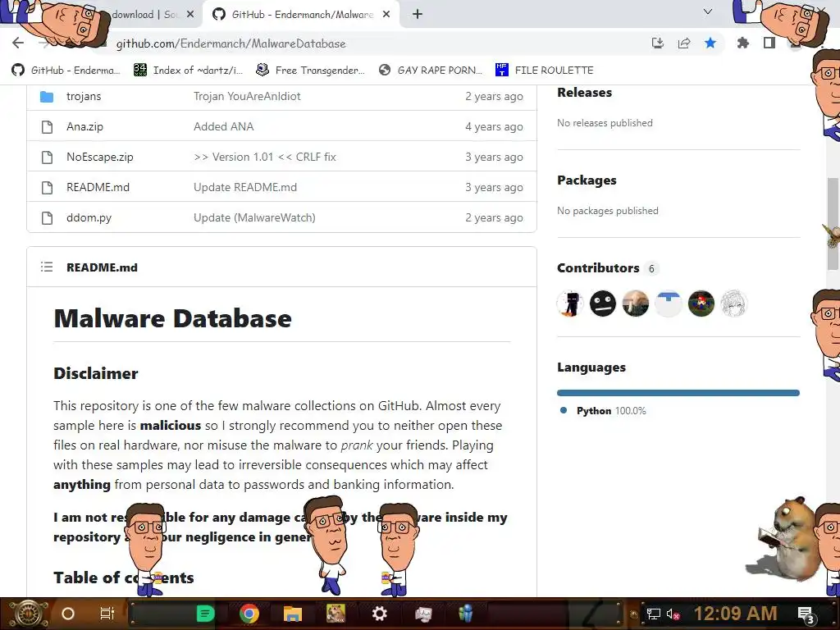Open the NoEscape.zip file
Screen dimensions: 840x630
(x=99, y=157)
